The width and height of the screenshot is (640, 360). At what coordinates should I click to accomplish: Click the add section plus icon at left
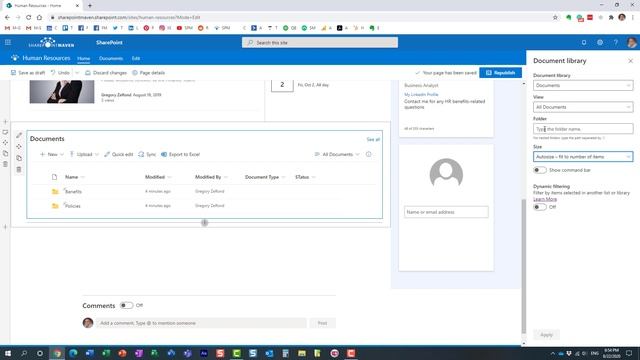(x=5, y=122)
